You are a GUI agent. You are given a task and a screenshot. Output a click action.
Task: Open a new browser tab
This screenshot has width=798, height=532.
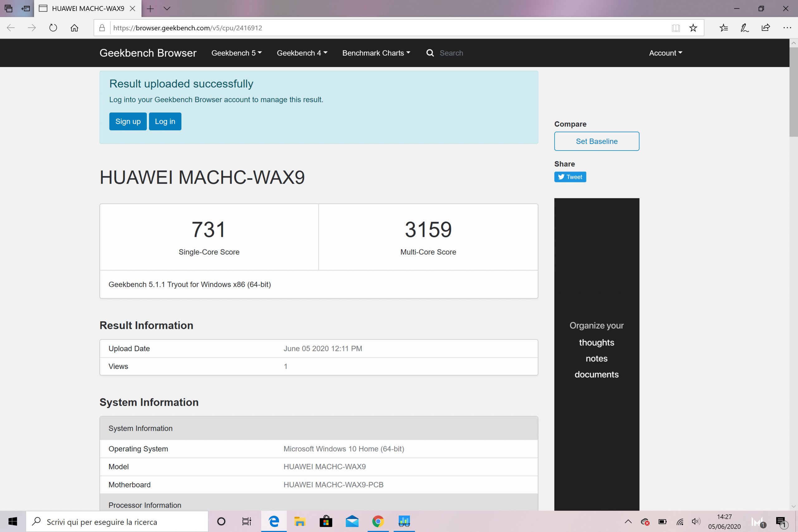[x=150, y=8]
